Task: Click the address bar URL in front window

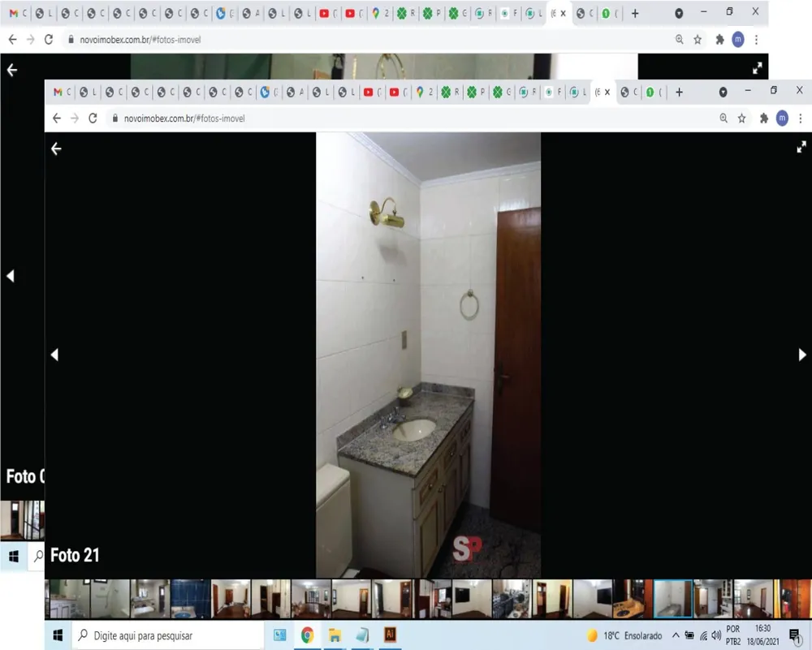Action: [x=184, y=118]
